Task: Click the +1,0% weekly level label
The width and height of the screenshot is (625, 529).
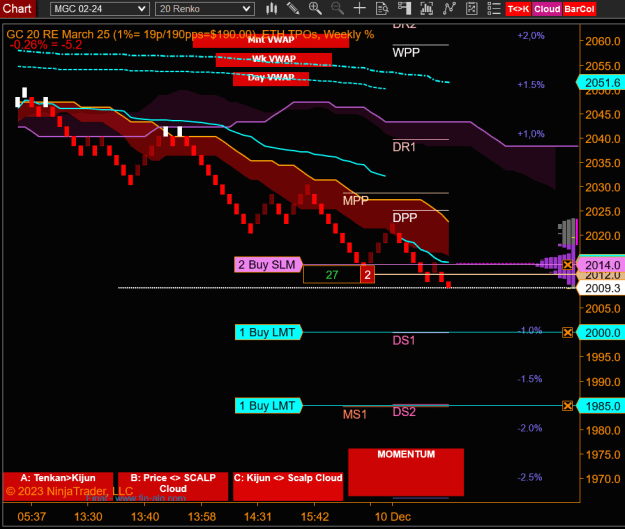Action: point(531,134)
